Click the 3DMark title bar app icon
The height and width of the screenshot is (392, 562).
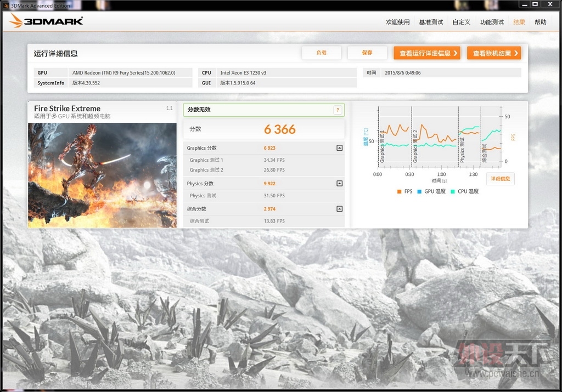(x=5, y=5)
